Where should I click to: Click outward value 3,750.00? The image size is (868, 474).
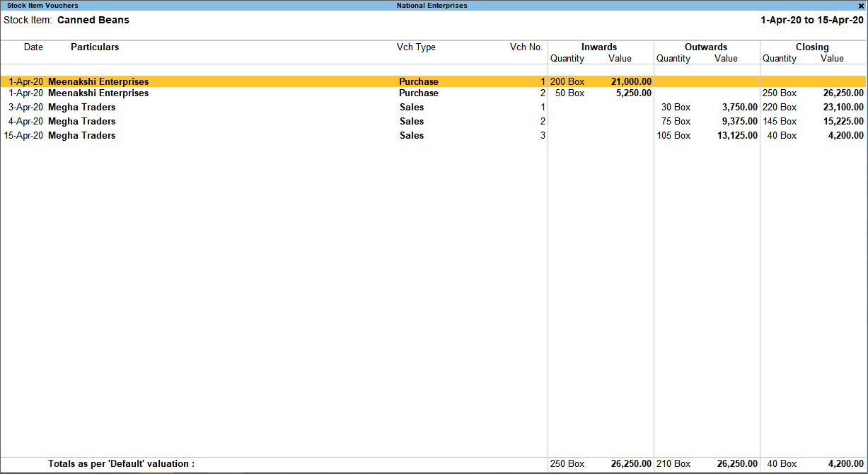coord(739,108)
